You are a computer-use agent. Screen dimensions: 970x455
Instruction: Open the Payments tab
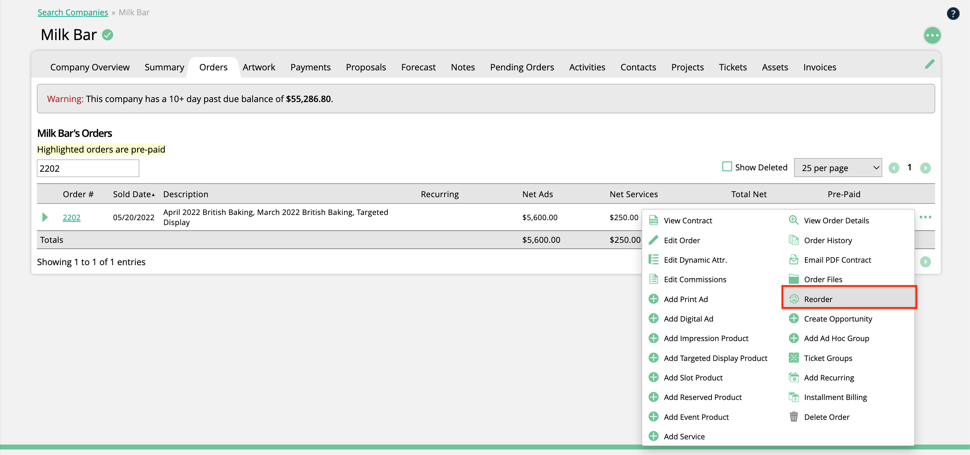point(311,67)
